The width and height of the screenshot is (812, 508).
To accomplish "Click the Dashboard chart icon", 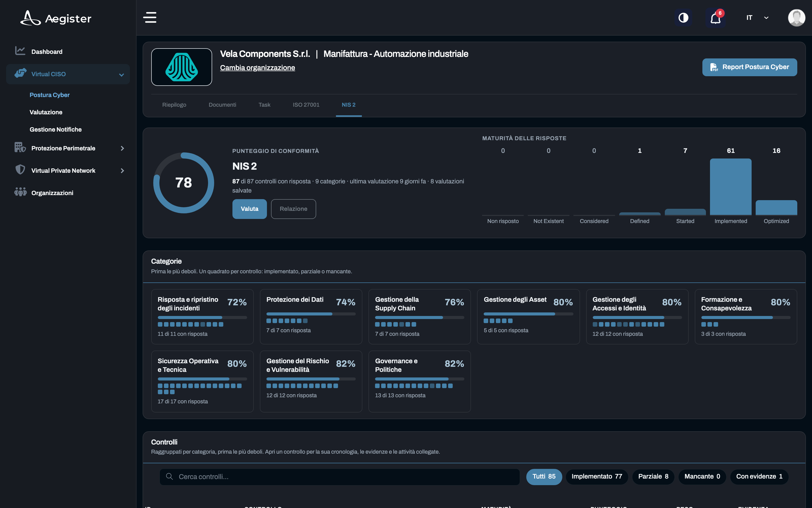I will click(20, 51).
